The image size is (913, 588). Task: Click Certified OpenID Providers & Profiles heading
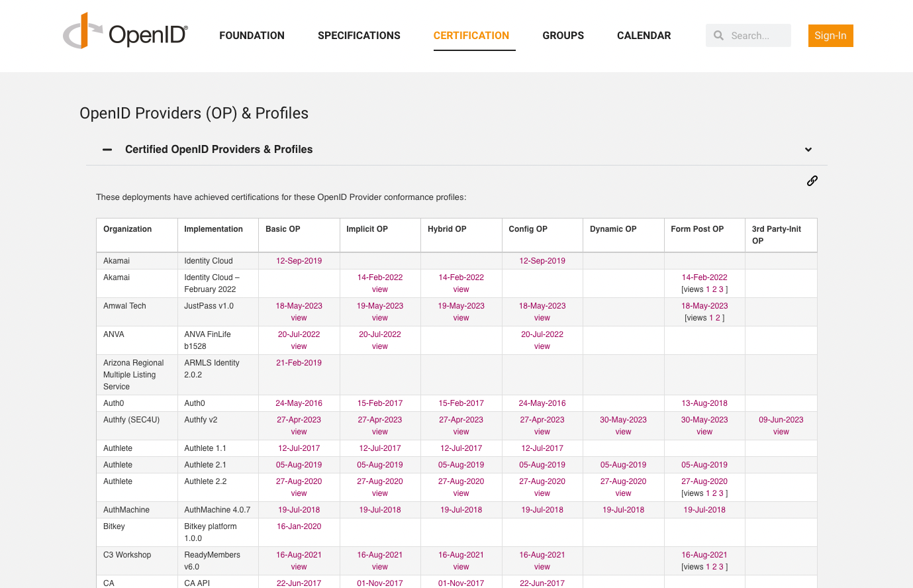pos(218,150)
